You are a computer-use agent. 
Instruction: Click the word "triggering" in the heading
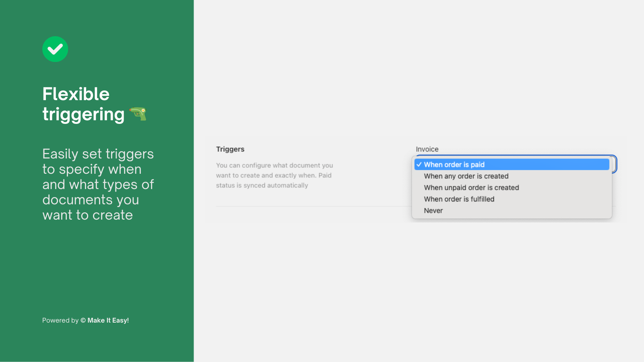coord(84,115)
